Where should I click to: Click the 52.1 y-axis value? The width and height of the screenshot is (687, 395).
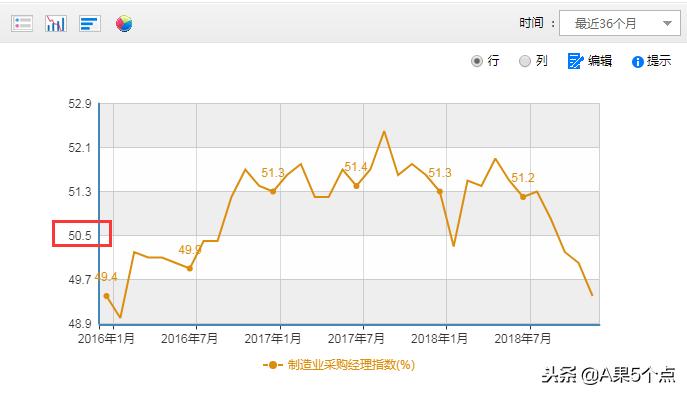(80, 148)
